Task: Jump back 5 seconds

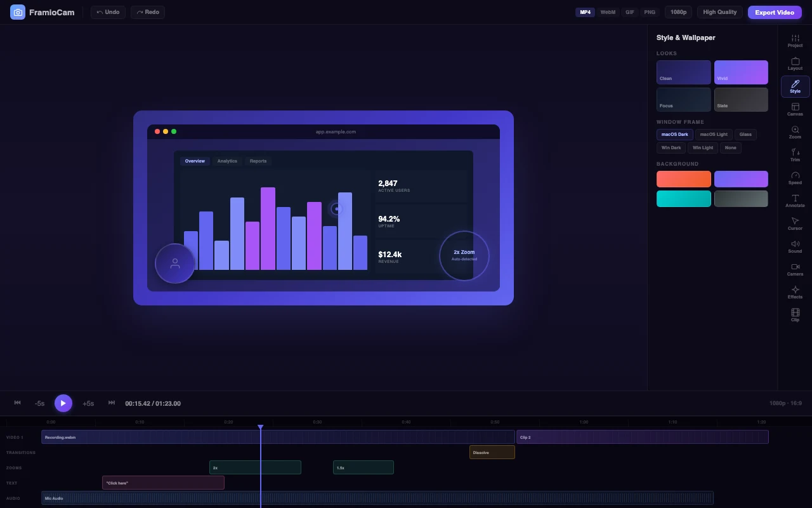Action: (x=39, y=403)
